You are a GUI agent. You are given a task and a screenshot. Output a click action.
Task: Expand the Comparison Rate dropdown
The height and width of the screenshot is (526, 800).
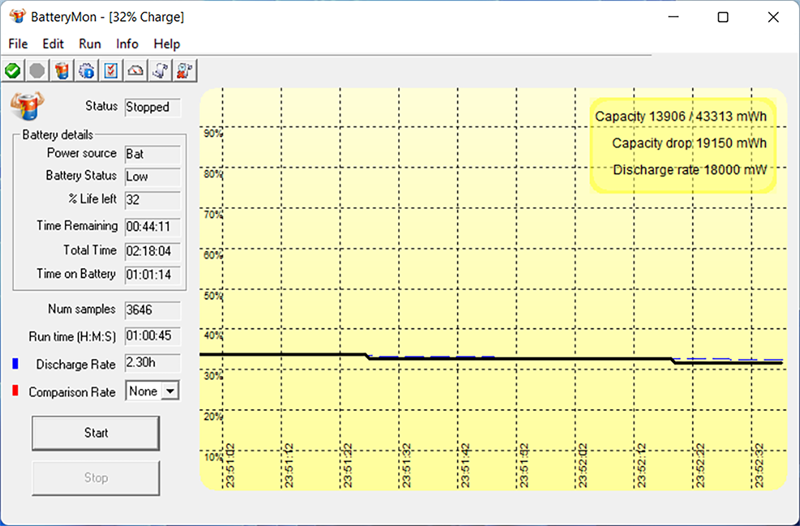[170, 391]
